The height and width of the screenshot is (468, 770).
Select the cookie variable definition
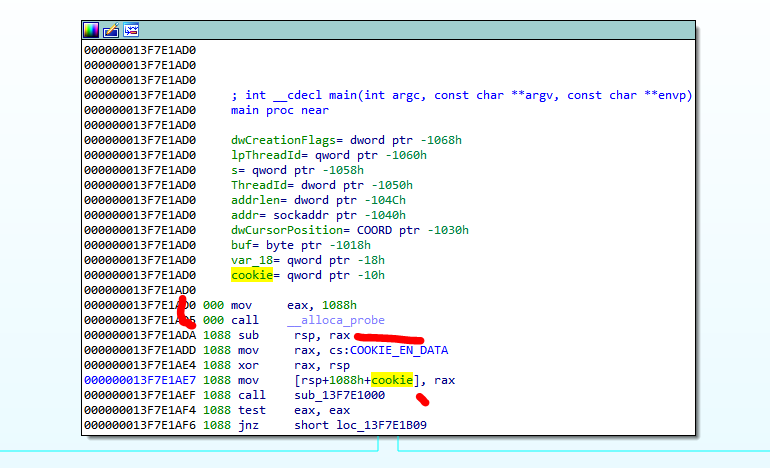pyautogui.click(x=251, y=275)
